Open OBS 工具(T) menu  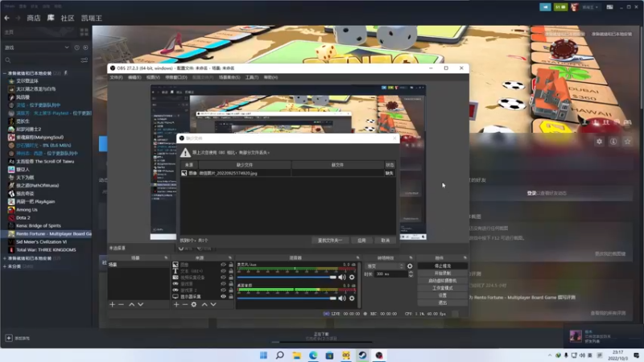[x=252, y=77]
